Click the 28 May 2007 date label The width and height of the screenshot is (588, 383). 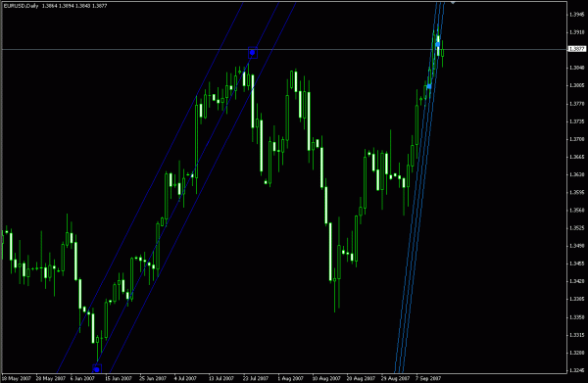click(50, 378)
